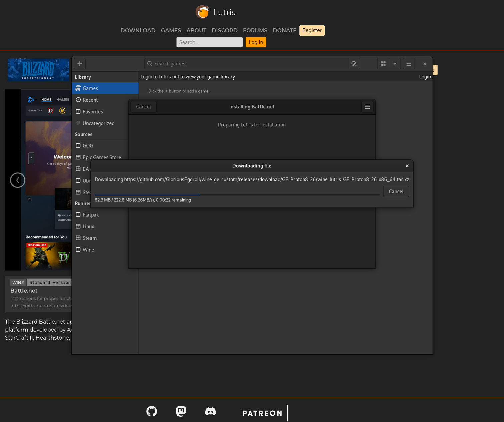Toggle online game search next to search bar

[x=354, y=63]
